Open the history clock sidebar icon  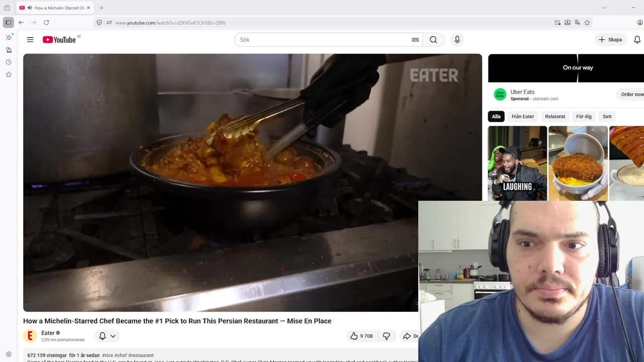(9, 62)
